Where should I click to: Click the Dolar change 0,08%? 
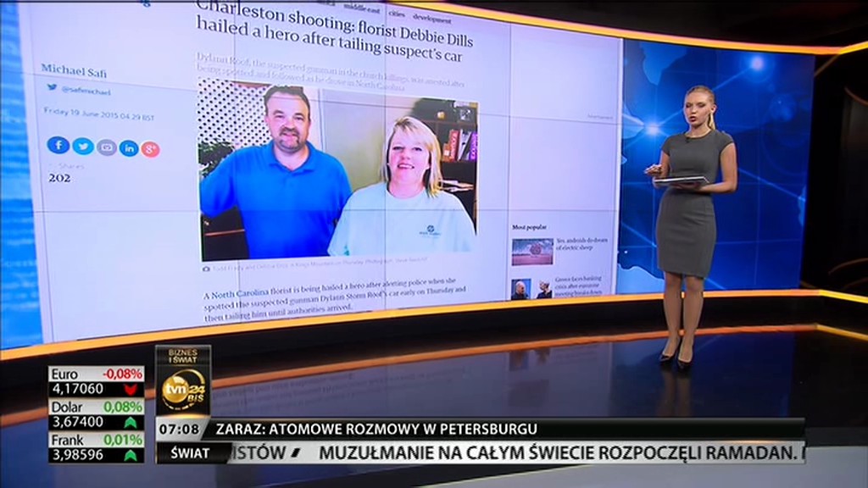click(122, 408)
